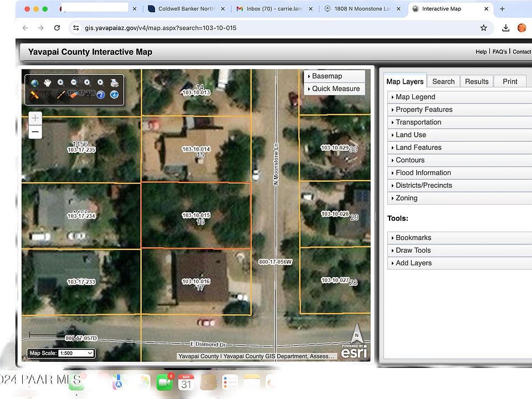Viewport: 532px width, 399px height.
Task: Click the FAQ's link
Action: [499, 52]
